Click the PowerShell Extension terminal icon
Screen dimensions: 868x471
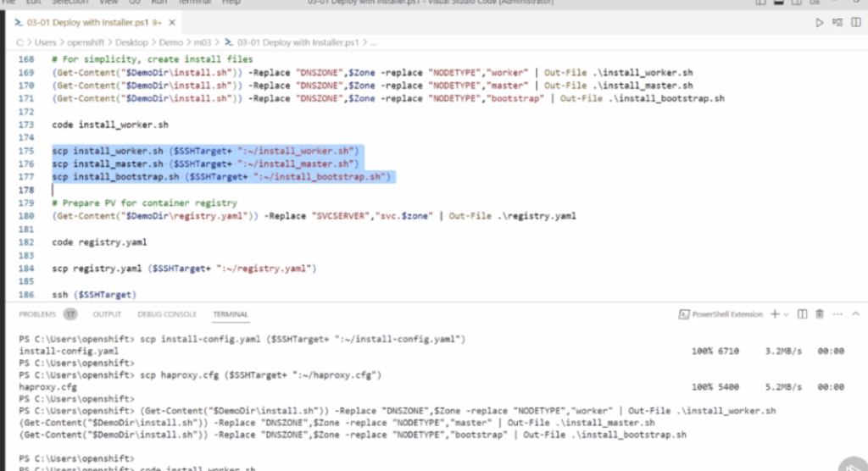pyautogui.click(x=684, y=314)
